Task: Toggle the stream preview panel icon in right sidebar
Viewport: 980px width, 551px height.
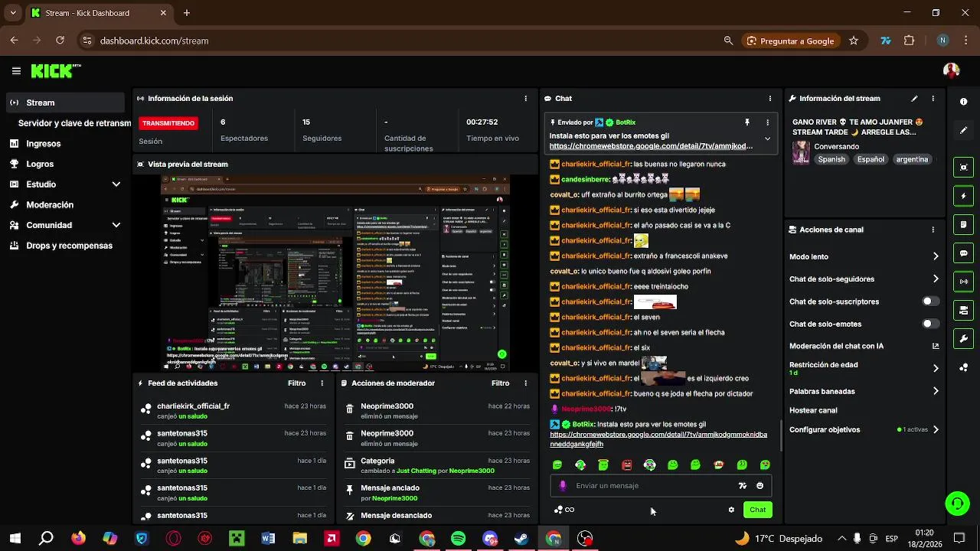Action: point(963,168)
